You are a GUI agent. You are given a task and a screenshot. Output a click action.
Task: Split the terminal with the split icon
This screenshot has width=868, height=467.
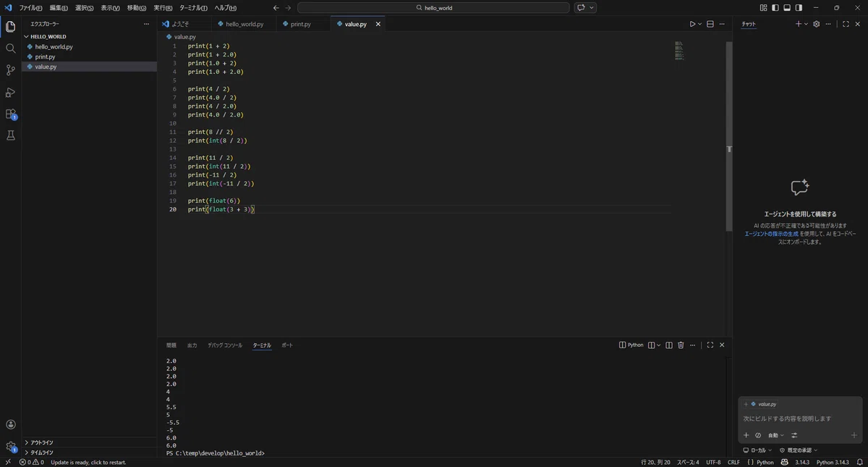(x=669, y=345)
